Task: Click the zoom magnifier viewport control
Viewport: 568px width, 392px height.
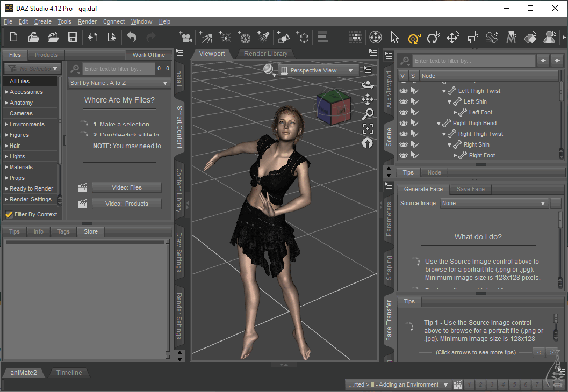Action: 368,114
